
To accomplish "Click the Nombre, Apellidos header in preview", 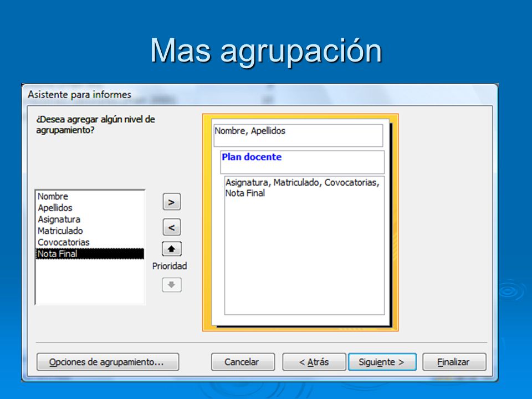I will click(298, 135).
